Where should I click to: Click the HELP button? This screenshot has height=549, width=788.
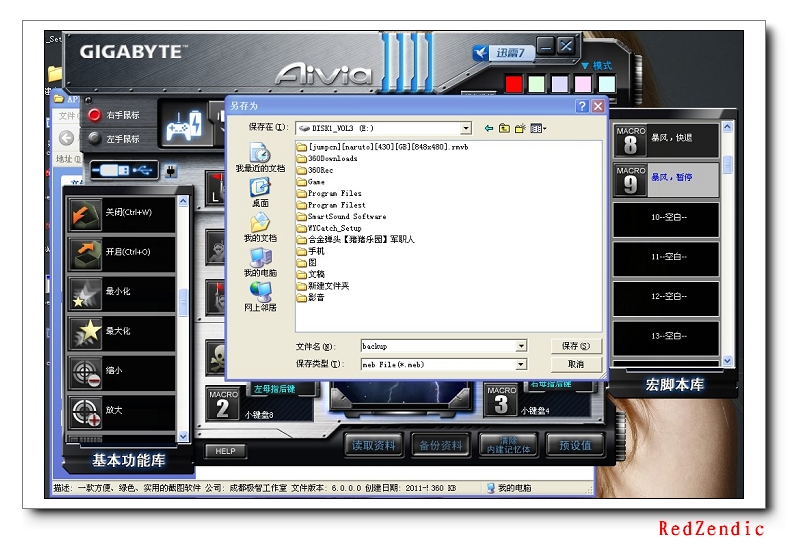225,451
